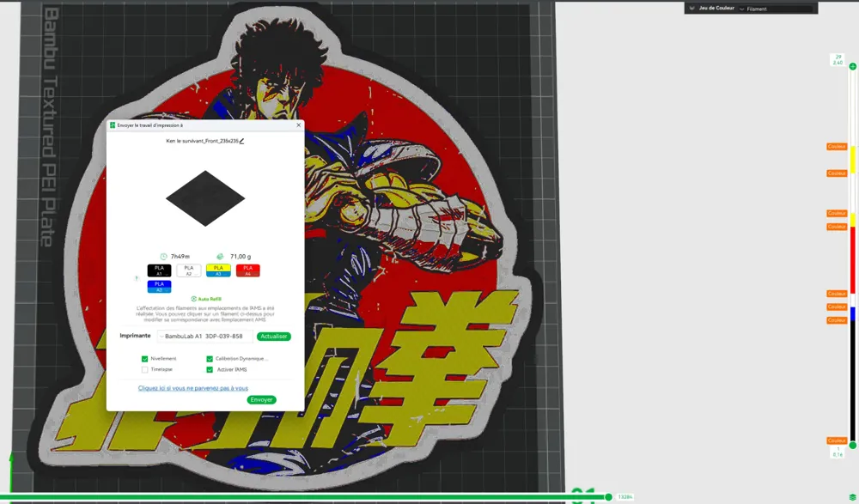Click the clock icon beside 7h49m

click(163, 257)
